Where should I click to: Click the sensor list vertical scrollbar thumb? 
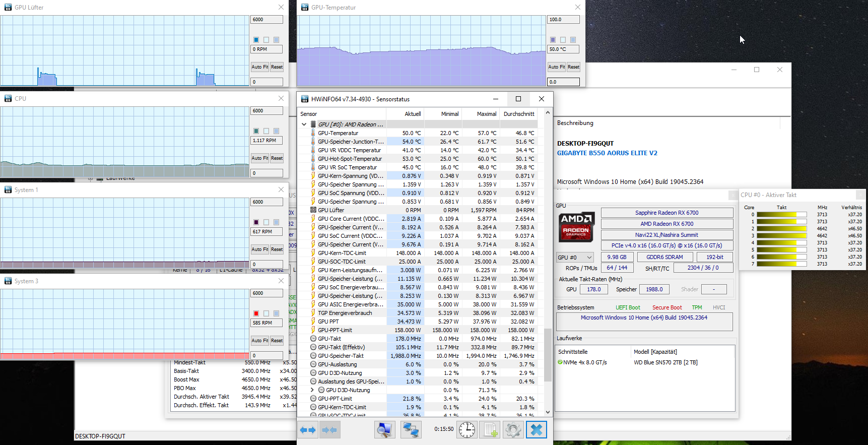548,355
